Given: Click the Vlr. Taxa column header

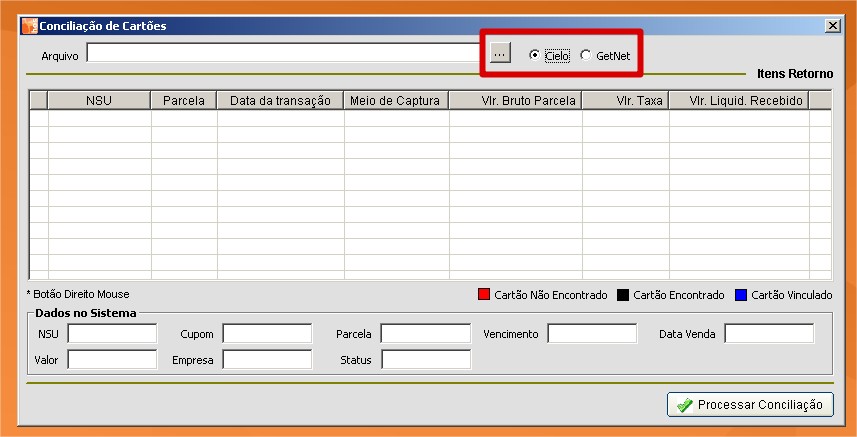Looking at the screenshot, I should click(626, 101).
